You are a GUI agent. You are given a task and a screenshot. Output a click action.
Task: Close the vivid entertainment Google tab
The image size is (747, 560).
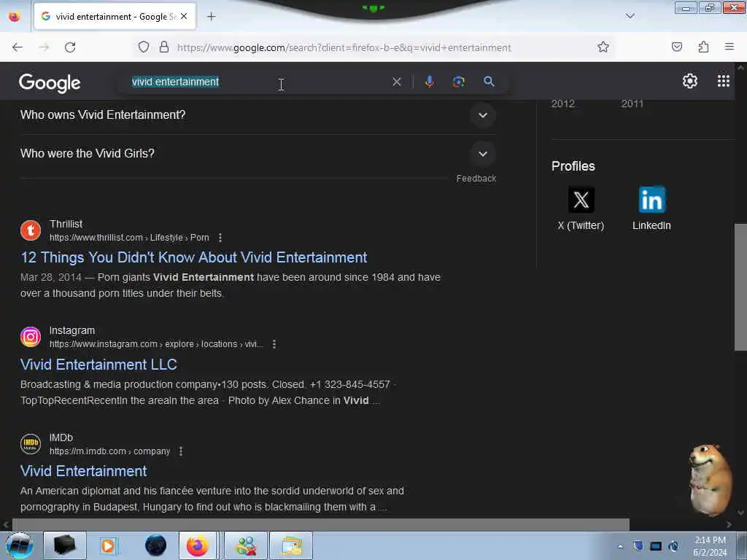pos(184,16)
